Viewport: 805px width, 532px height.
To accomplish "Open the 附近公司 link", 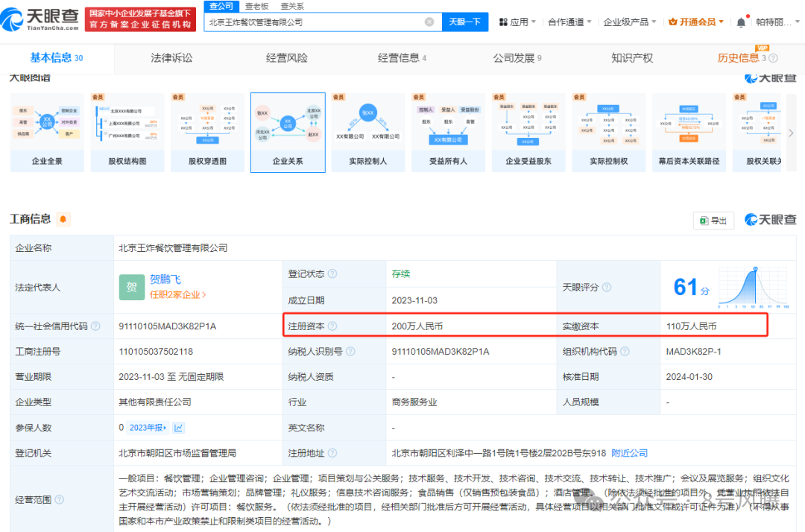I will [x=630, y=453].
